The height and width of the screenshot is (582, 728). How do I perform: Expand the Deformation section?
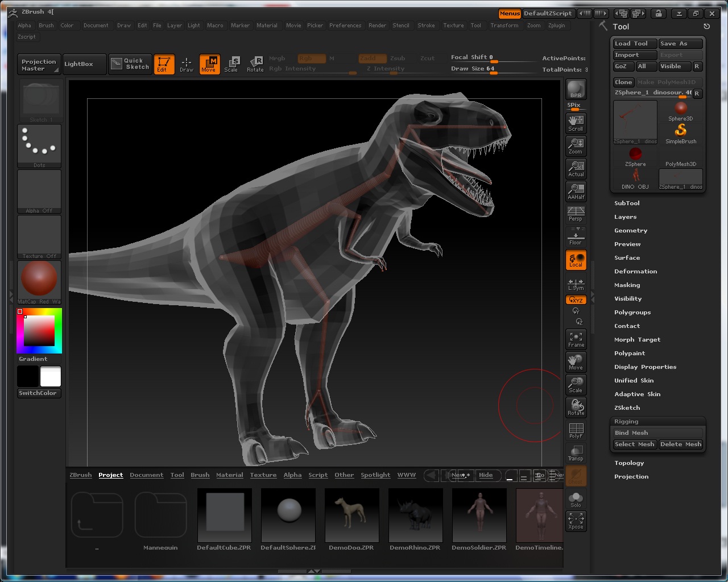click(635, 271)
